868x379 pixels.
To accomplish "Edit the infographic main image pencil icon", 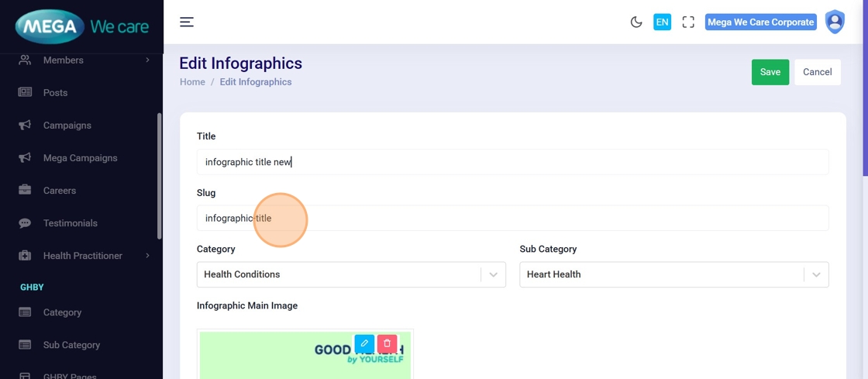I will [x=364, y=343].
